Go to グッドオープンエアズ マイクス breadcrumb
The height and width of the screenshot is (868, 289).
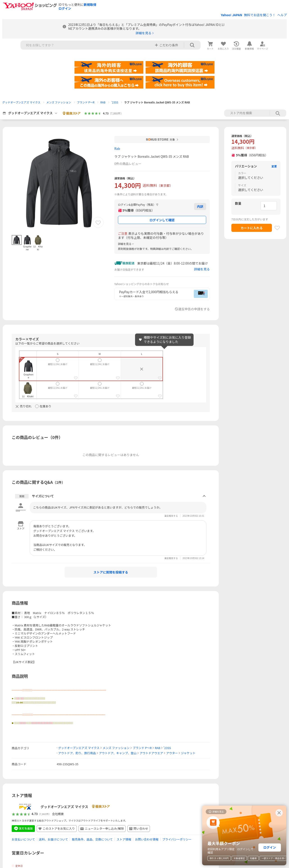point(21,103)
